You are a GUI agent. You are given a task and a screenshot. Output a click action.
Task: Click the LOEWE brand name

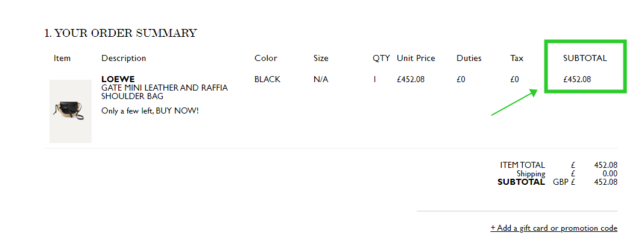click(118, 79)
